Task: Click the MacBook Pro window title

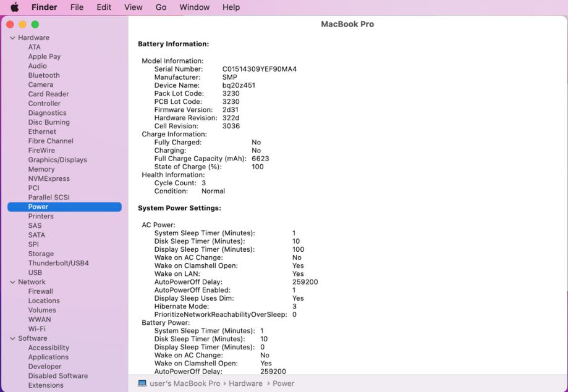Action: pyautogui.click(x=347, y=24)
